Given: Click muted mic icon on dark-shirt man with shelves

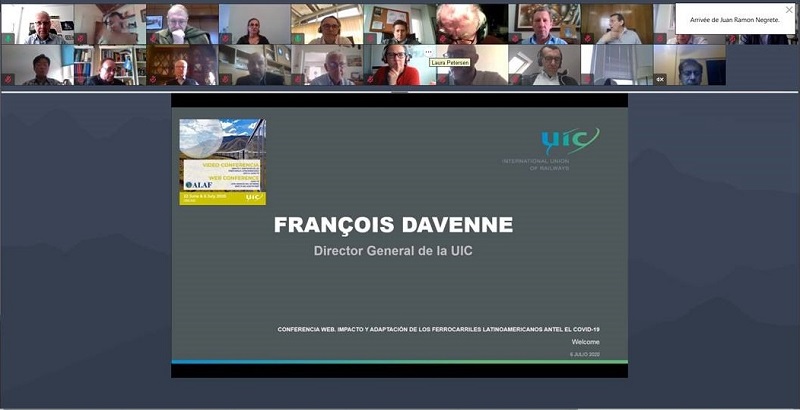Looking at the screenshot, I should pyautogui.click(x=226, y=80).
